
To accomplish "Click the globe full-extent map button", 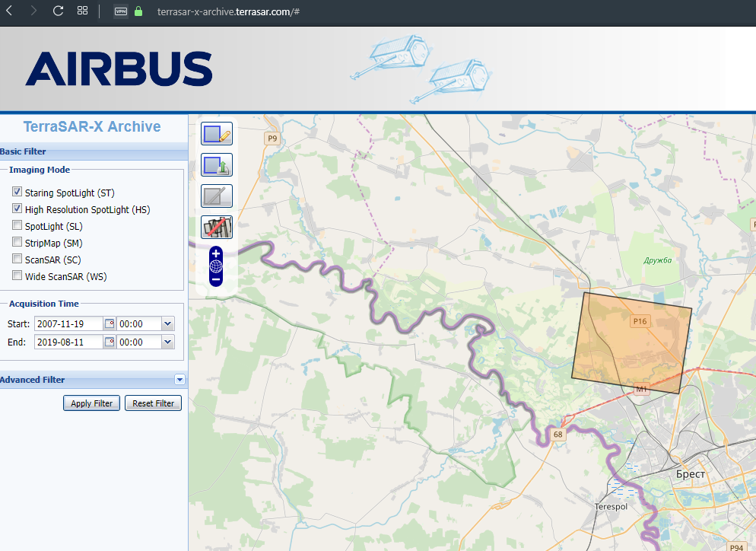I will click(216, 266).
